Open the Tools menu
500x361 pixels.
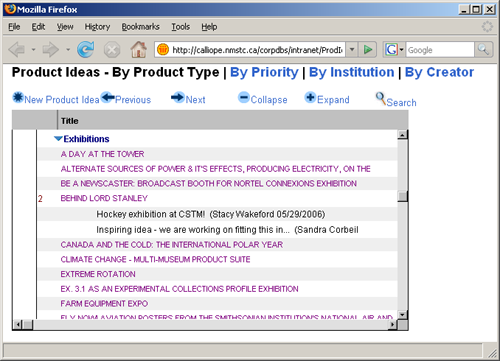click(x=180, y=27)
